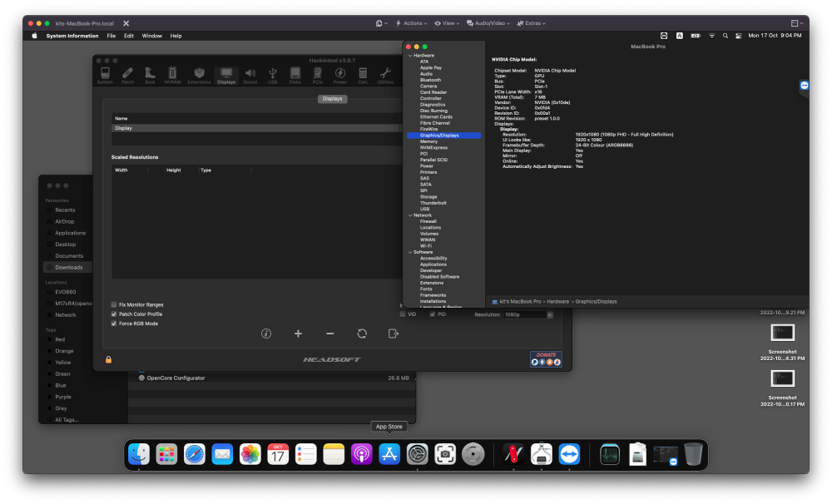
Task: Click Downloads in Finder sidebar
Action: 68,267
